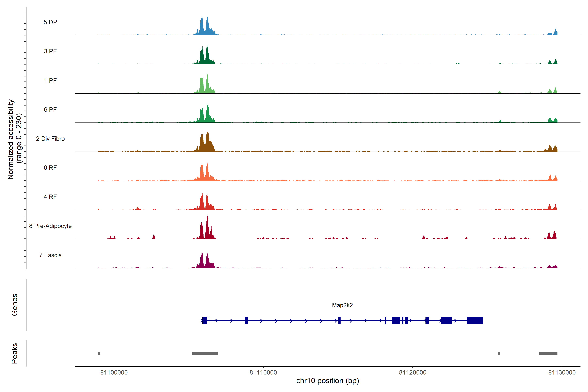Click the Map2k2 gene name
Screen dimensions: 588x392
pos(342,305)
